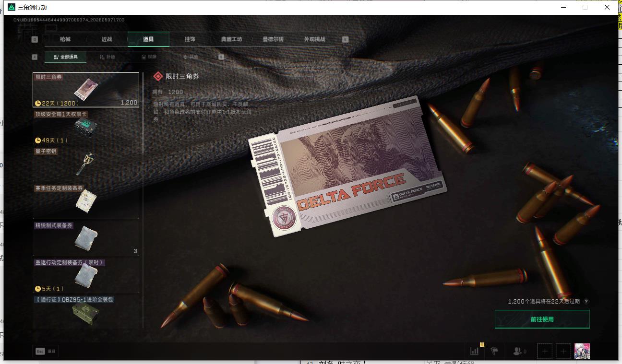The height and width of the screenshot is (364, 622).
Task: Click the 拥有 1200 owned count text
Action: (x=168, y=92)
